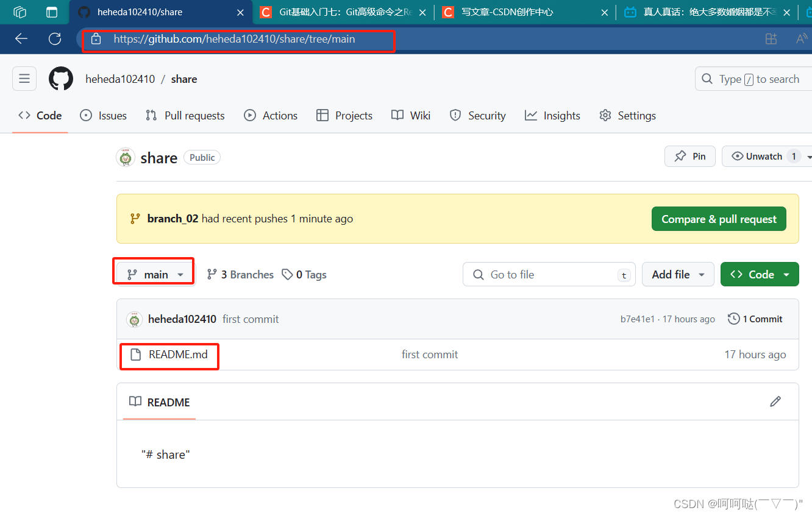Open the Wiki tab
The width and height of the screenshot is (812, 516).
411,116
